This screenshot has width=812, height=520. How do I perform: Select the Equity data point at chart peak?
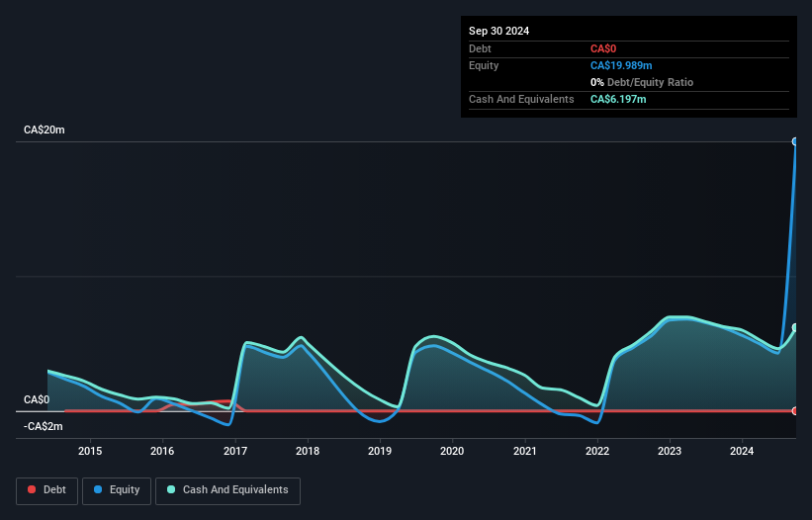pyautogui.click(x=795, y=141)
